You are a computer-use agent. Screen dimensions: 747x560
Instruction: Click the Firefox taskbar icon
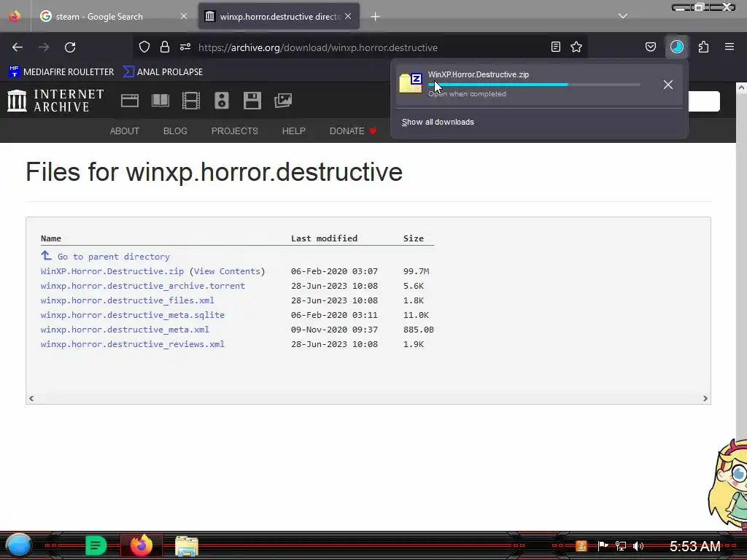click(141, 545)
